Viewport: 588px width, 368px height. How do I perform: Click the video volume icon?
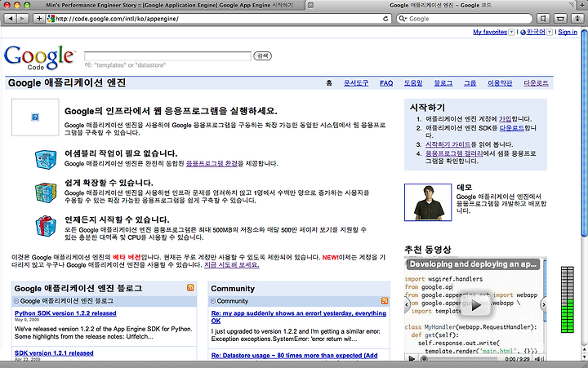539,359
